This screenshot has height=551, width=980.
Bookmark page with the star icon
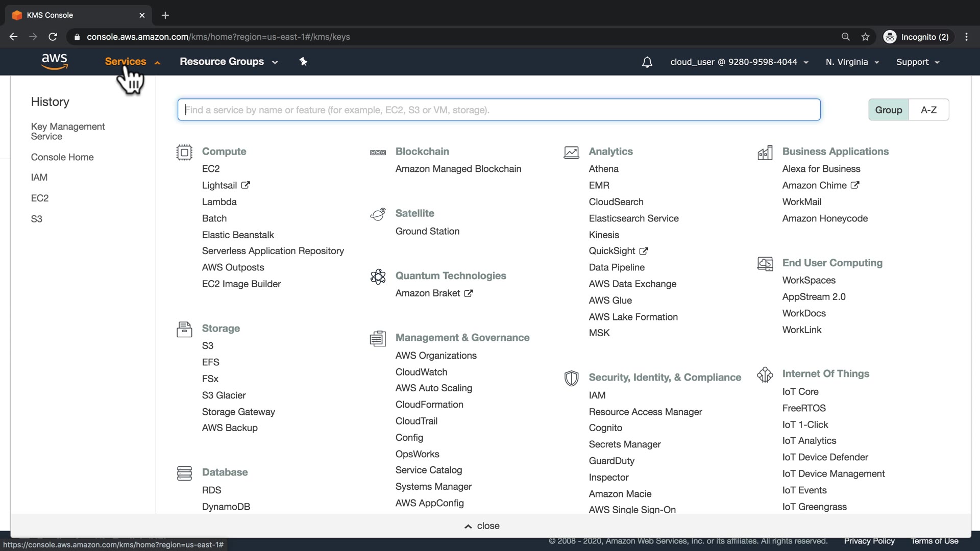click(x=865, y=37)
